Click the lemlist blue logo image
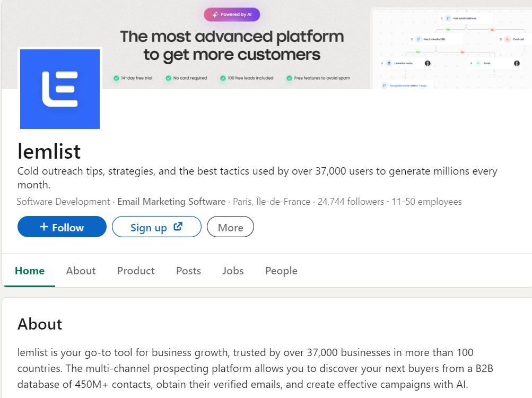This screenshot has height=398, width=532. (60, 89)
